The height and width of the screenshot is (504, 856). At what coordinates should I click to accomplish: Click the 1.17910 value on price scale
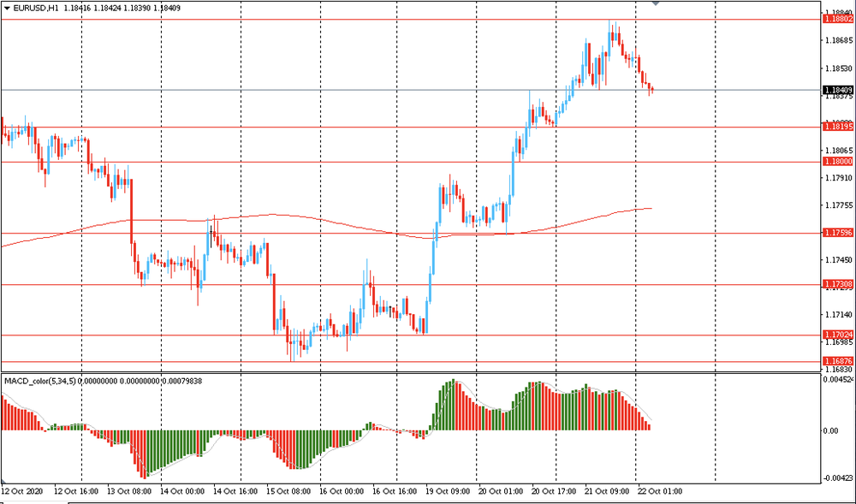837,178
